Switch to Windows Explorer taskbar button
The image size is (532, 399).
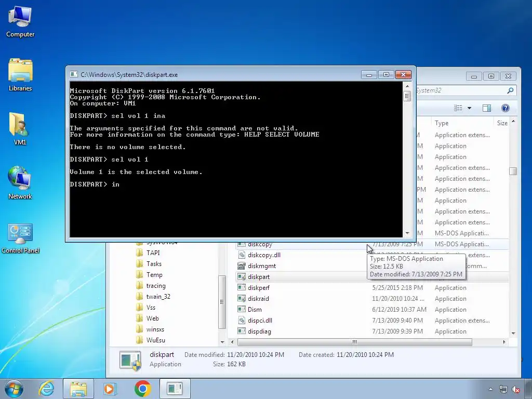(78, 389)
